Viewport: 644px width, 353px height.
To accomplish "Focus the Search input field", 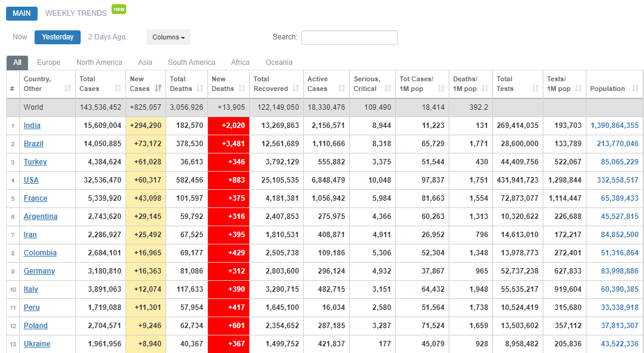I will click(349, 38).
